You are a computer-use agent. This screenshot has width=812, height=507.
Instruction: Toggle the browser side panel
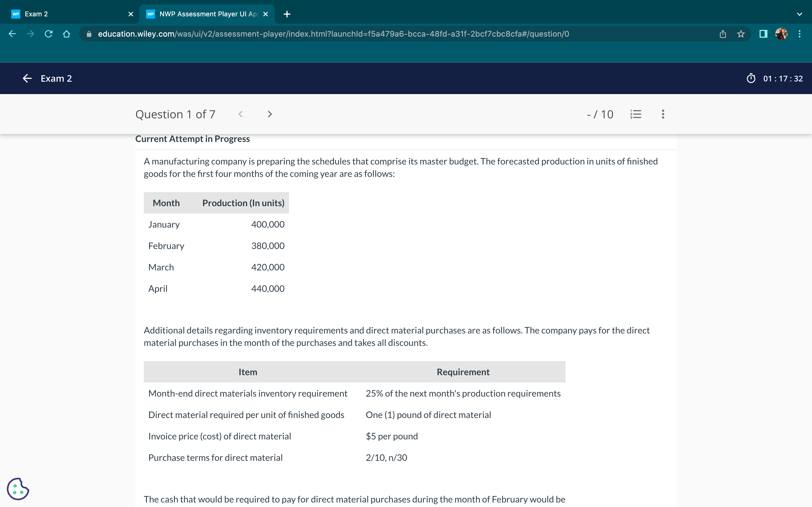(x=763, y=34)
